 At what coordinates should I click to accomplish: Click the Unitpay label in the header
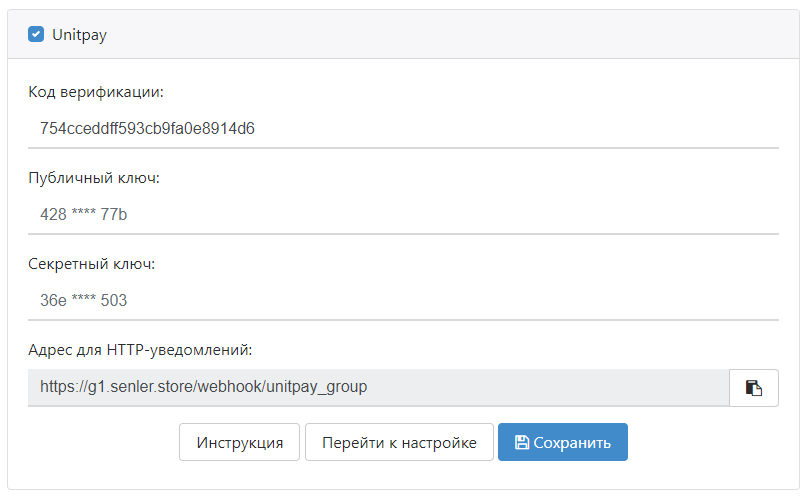(x=79, y=35)
